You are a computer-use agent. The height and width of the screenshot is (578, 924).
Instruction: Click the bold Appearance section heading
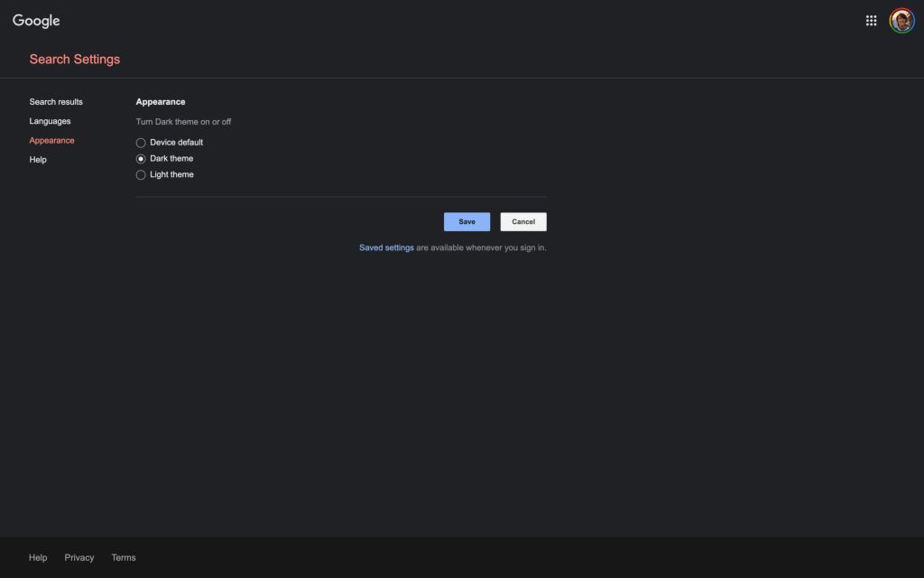161,102
